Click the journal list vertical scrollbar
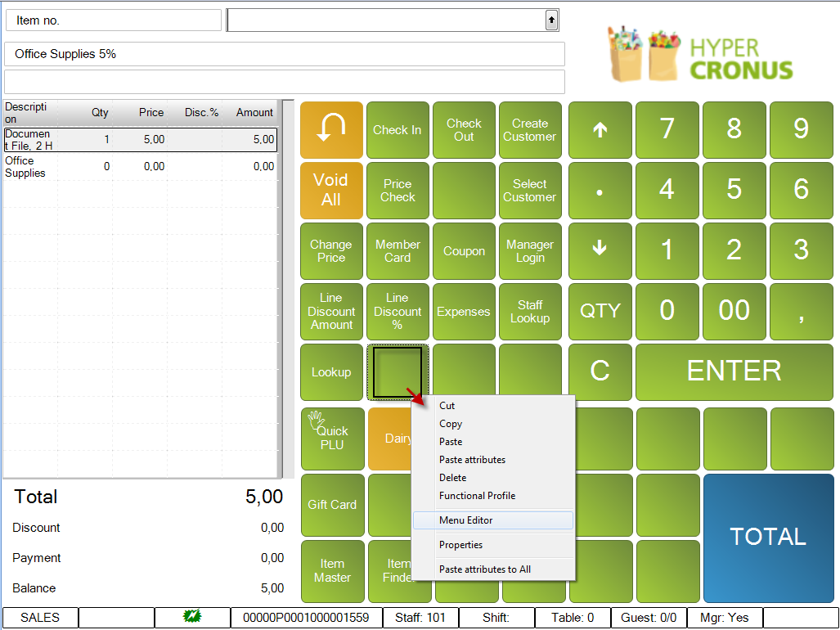 click(288, 289)
